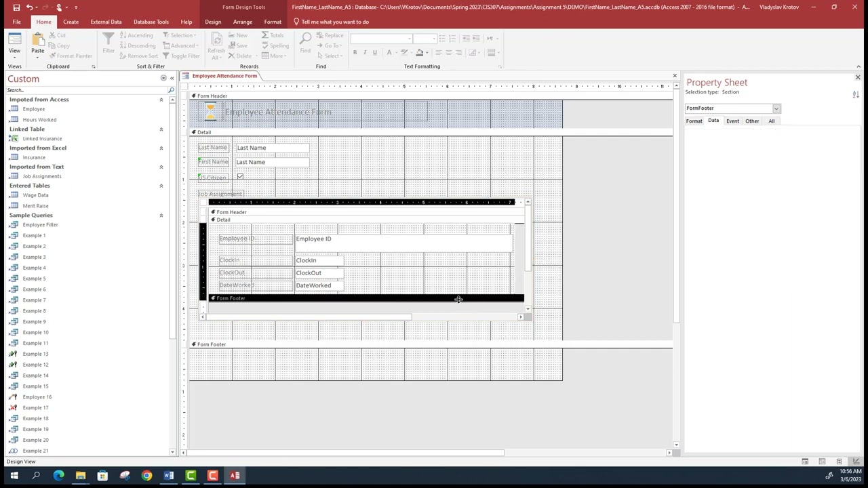The height and width of the screenshot is (488, 868).
Task: Open File Explorer from the taskbar
Action: tap(81, 476)
